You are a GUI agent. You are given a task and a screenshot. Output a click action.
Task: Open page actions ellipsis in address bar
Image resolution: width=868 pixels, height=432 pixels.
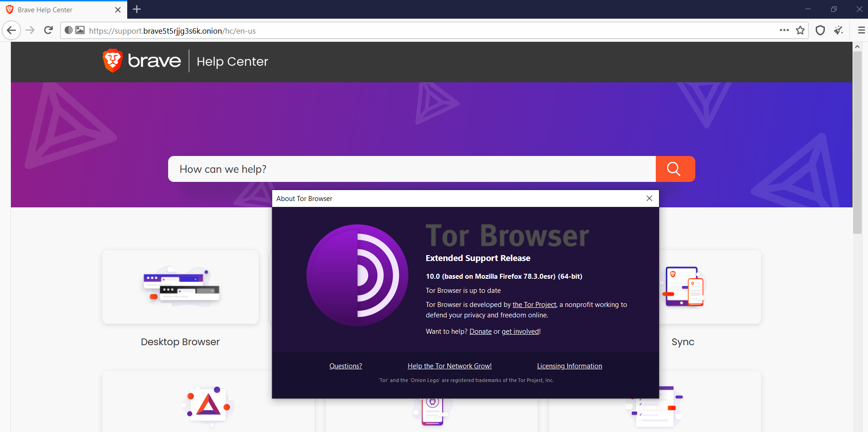(x=784, y=30)
